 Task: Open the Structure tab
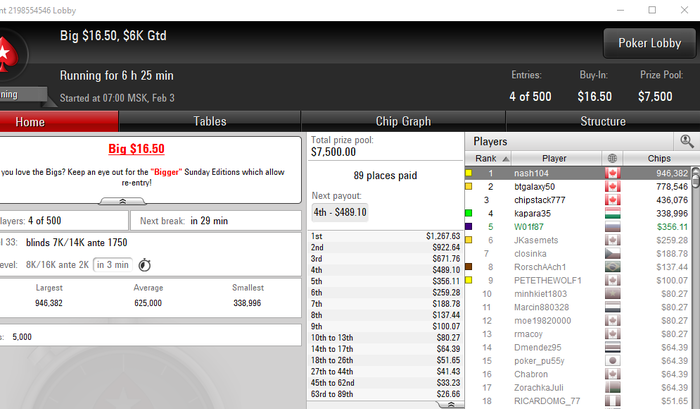click(x=603, y=121)
